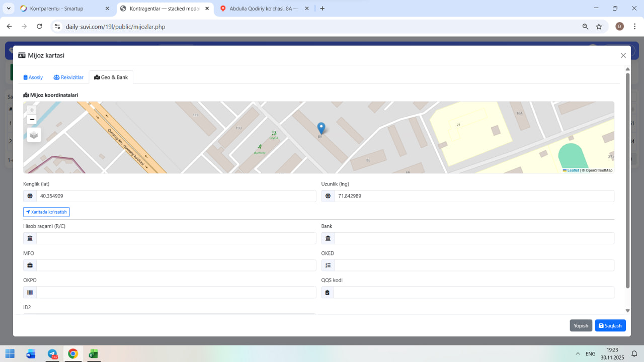
Task: Open Telegram from the taskbar
Action: click(x=52, y=354)
